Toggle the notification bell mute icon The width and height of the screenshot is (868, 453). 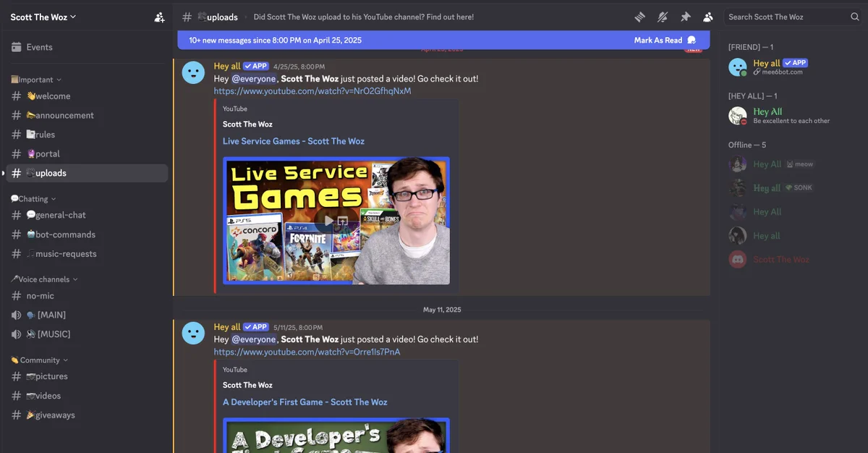tap(663, 17)
